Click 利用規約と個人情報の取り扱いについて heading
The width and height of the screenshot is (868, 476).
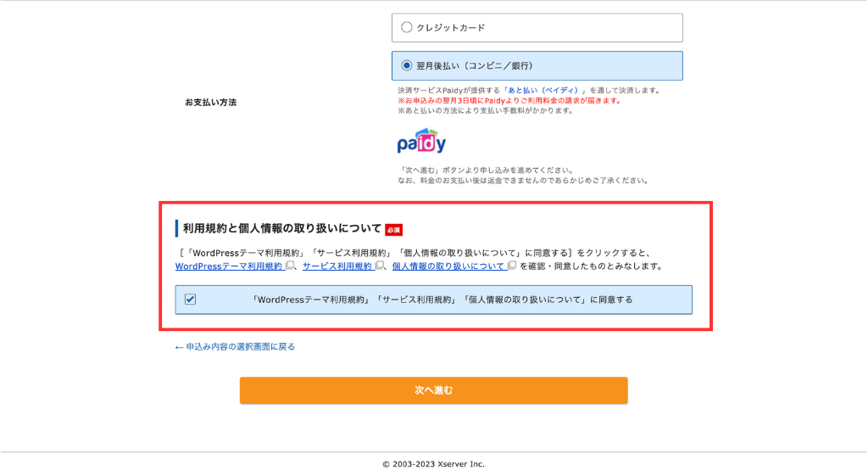[x=282, y=228]
